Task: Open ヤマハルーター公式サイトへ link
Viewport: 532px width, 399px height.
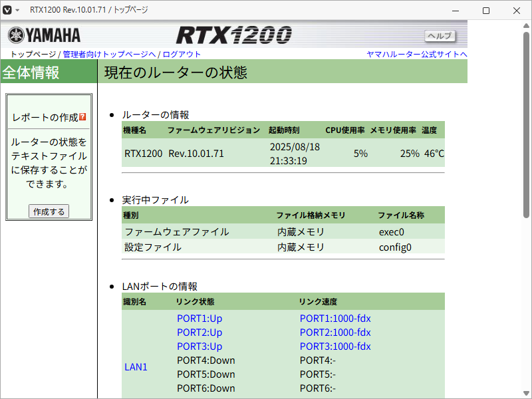Action: pos(417,55)
